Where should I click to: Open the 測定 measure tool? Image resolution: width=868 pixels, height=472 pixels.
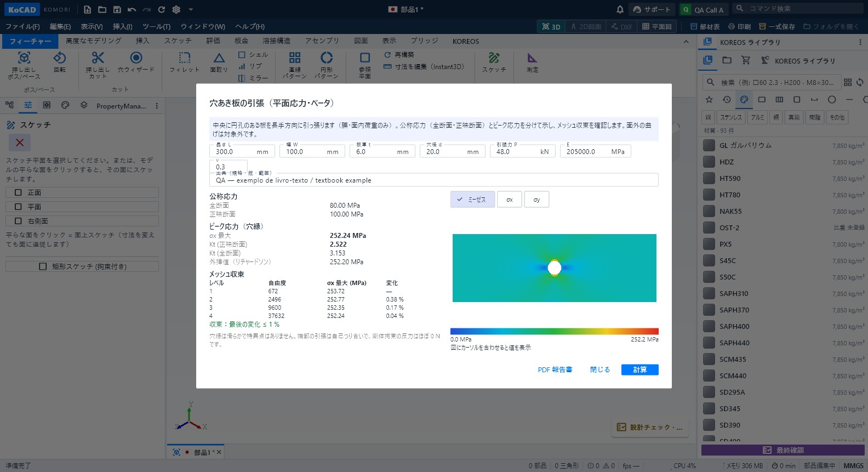tap(532, 62)
